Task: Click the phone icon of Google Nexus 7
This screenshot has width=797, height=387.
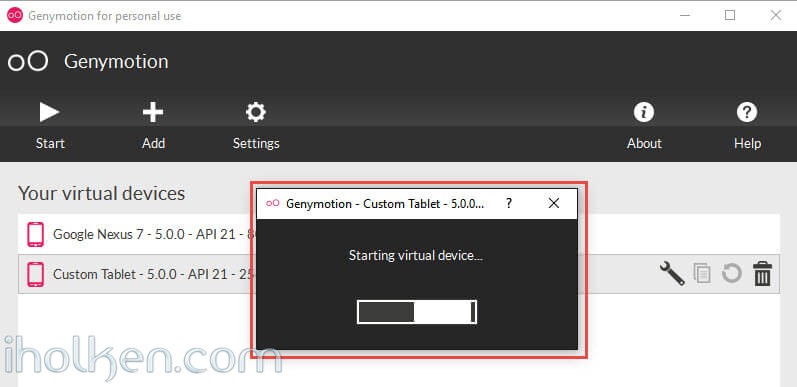Action: [x=35, y=234]
